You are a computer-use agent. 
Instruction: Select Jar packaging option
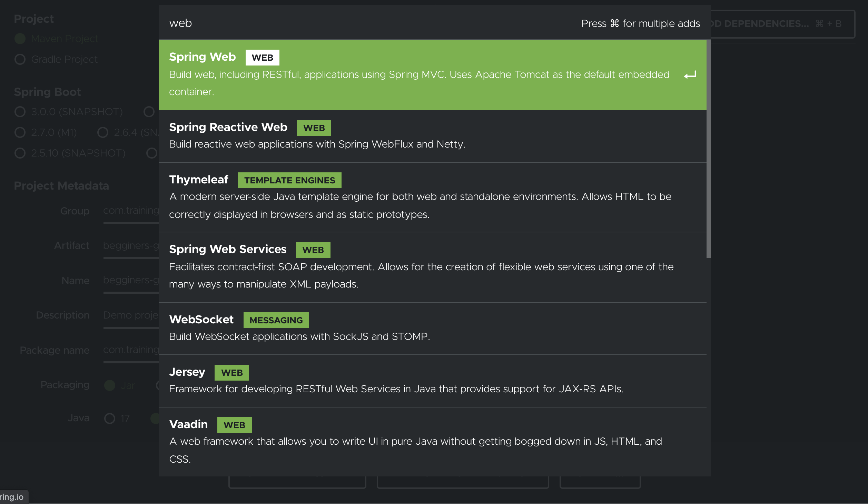(110, 385)
